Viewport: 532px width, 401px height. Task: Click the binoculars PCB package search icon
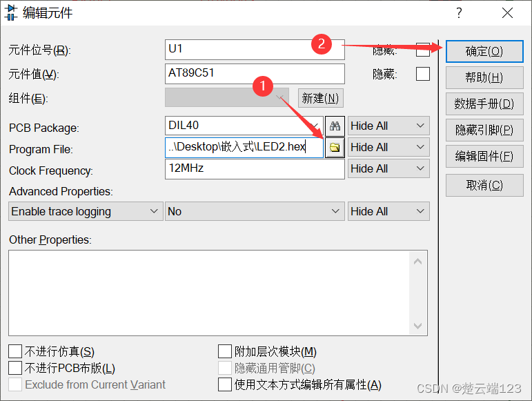click(x=335, y=126)
